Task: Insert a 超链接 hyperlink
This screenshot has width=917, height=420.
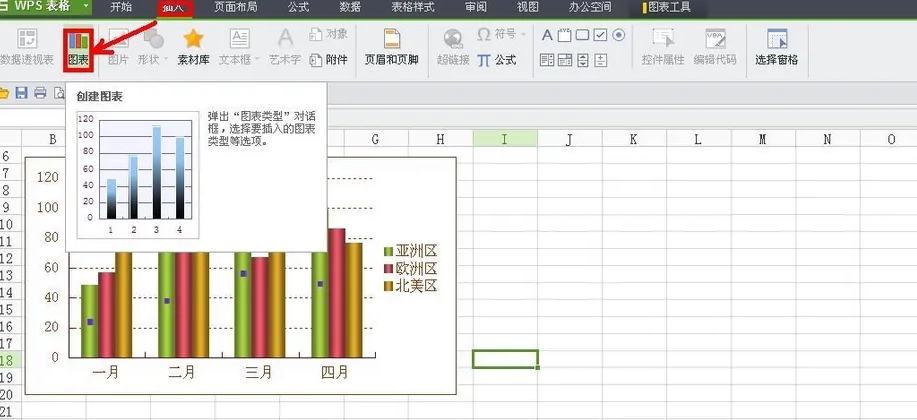Action: (x=453, y=48)
